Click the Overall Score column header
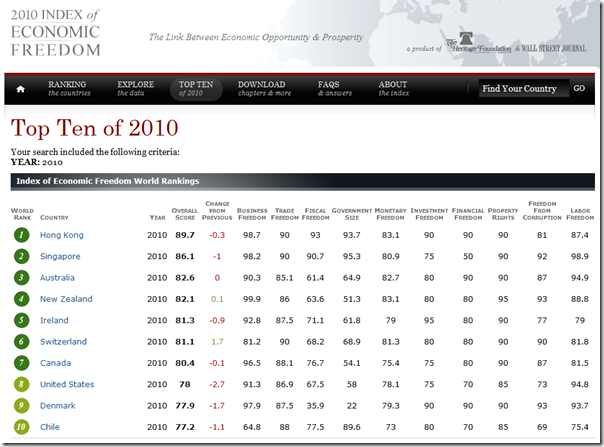 pos(185,214)
